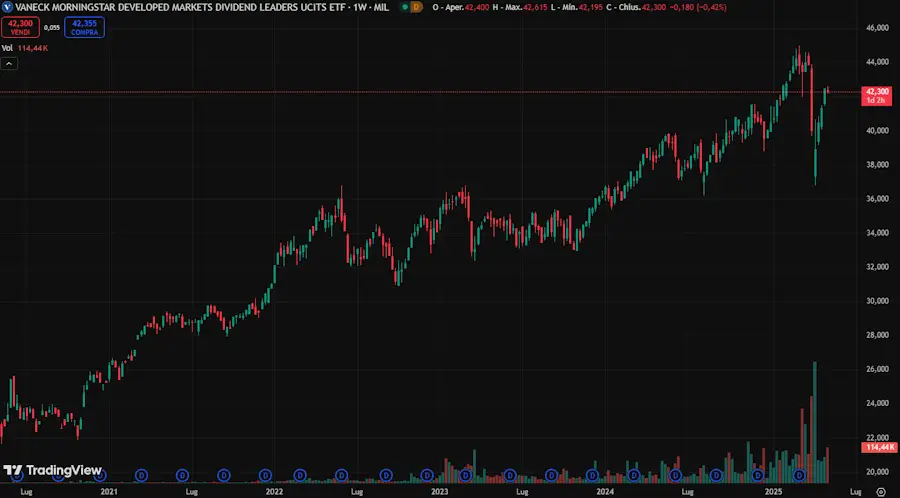Viewport: 900px width, 498px height.
Task: Click the 24,000 price axis label
Action: [877, 403]
